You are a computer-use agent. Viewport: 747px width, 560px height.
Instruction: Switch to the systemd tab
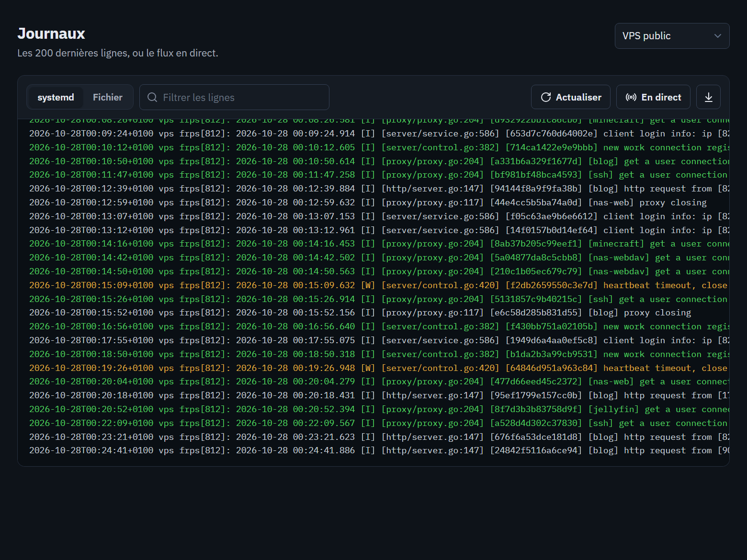pyautogui.click(x=56, y=97)
